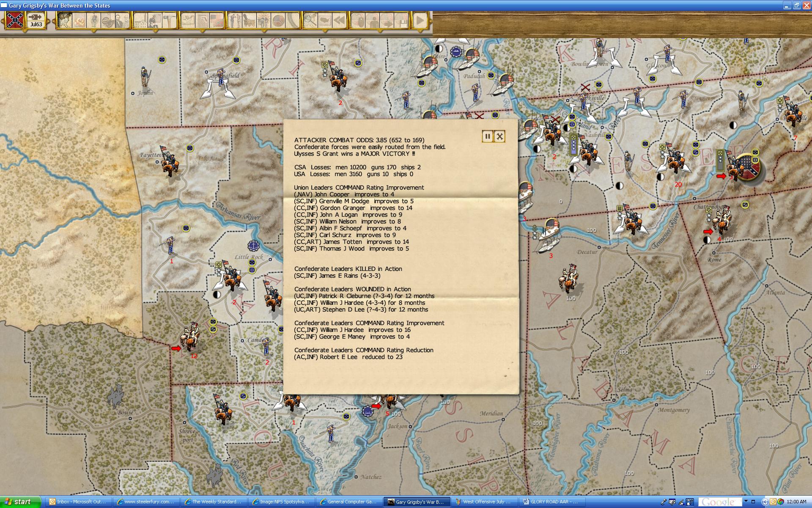Select the standing soldier toolbar icon
The width and height of the screenshot is (812, 508).
tap(93, 20)
